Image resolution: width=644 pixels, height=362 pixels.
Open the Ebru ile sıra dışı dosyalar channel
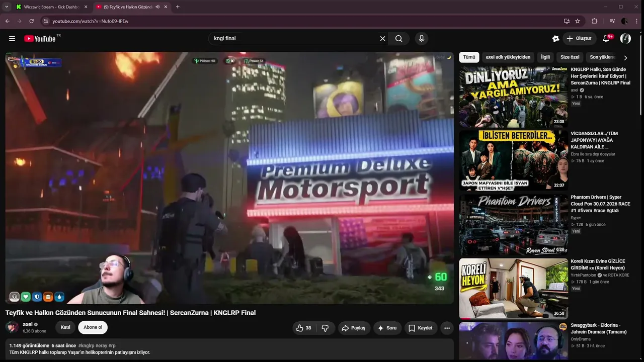pos(593,154)
